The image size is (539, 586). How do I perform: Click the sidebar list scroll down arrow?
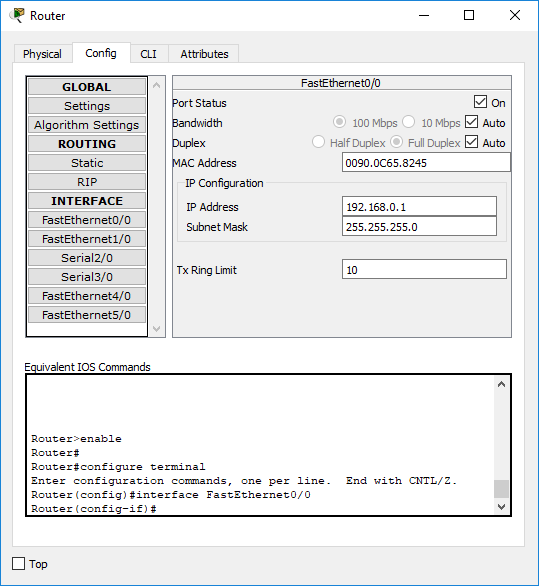pyautogui.click(x=157, y=329)
